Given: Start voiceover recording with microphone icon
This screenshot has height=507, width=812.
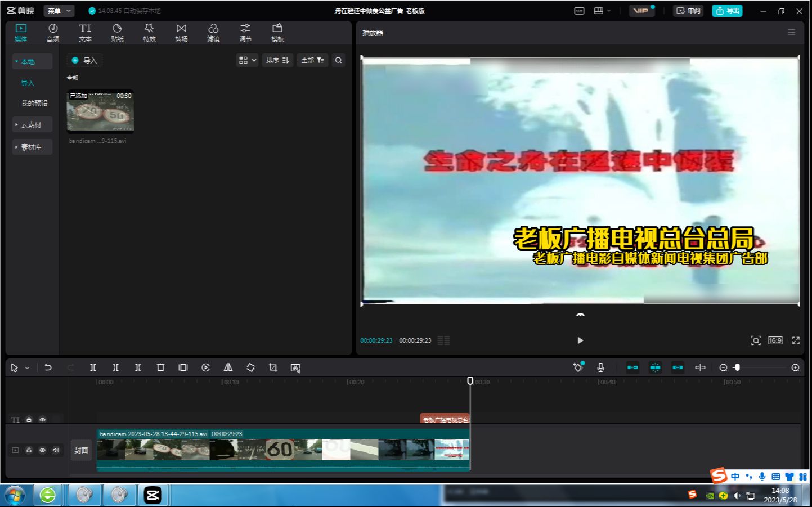Looking at the screenshot, I should pos(600,367).
